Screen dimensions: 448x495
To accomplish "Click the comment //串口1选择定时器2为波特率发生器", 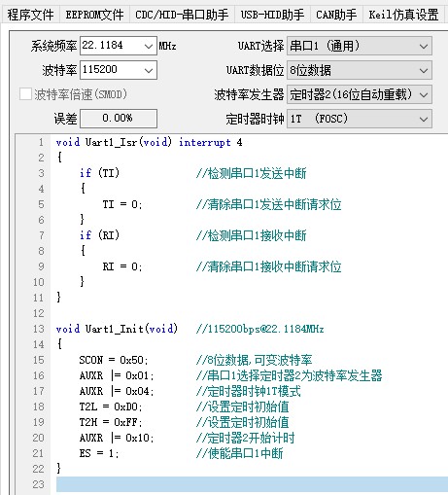I will 289,375.
